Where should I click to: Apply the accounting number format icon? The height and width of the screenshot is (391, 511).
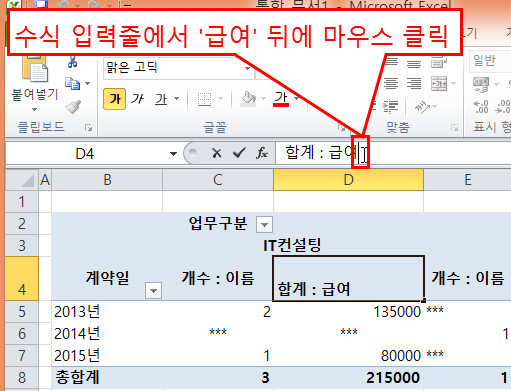click(x=481, y=84)
